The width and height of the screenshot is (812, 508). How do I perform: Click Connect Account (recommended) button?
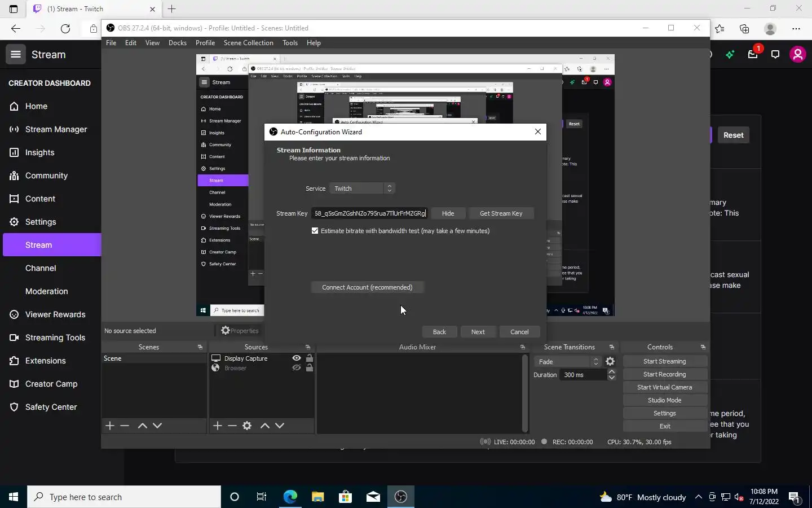(x=367, y=287)
